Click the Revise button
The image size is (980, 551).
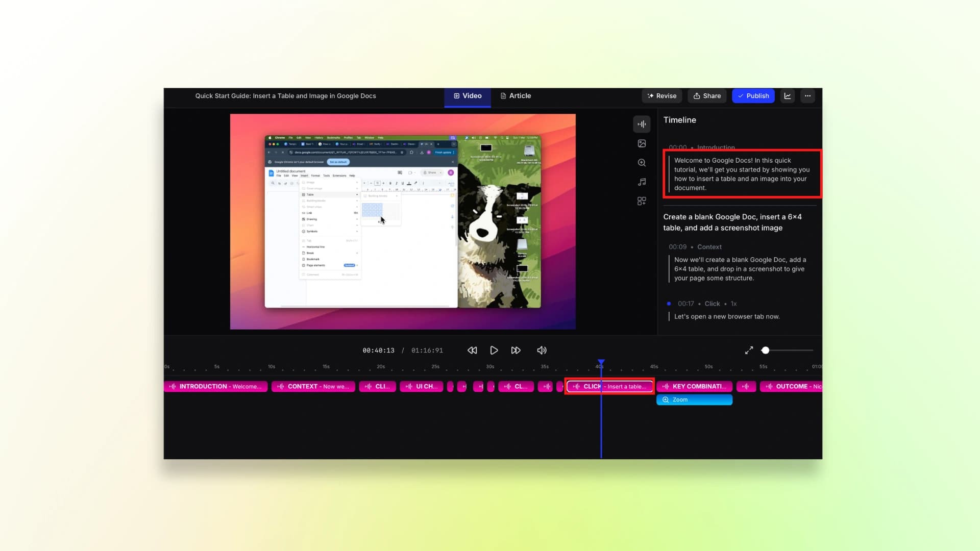[661, 96]
